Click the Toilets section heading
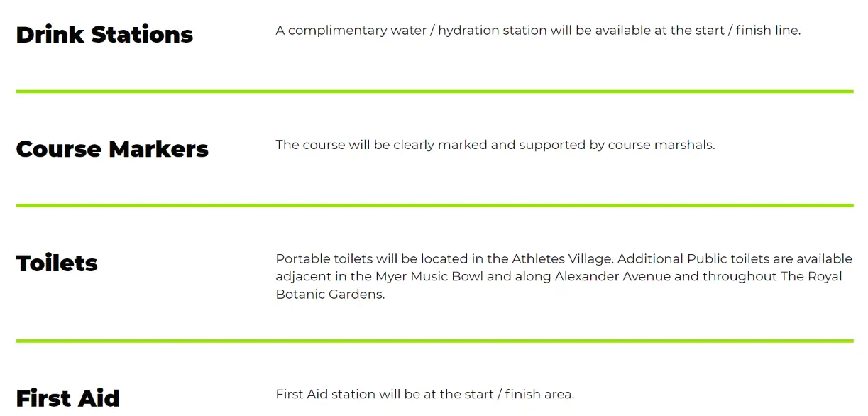Screen dimensions: 868x416 tap(57, 263)
